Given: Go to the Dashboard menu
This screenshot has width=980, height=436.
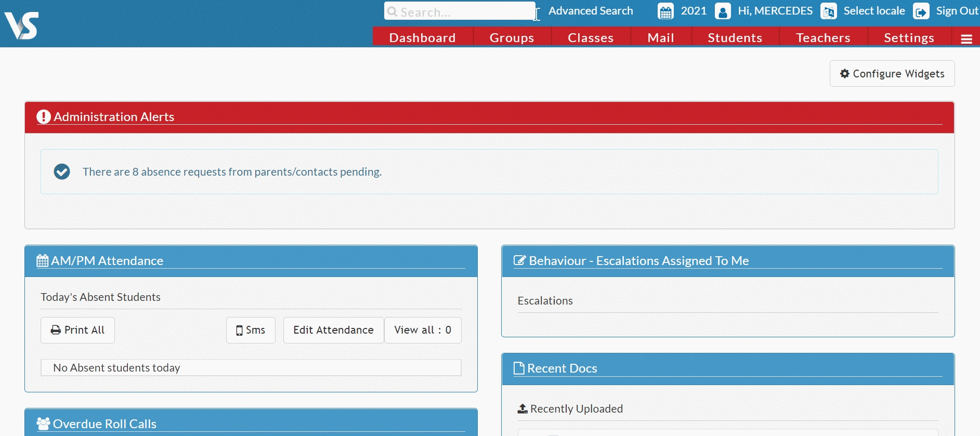Looking at the screenshot, I should coord(423,38).
